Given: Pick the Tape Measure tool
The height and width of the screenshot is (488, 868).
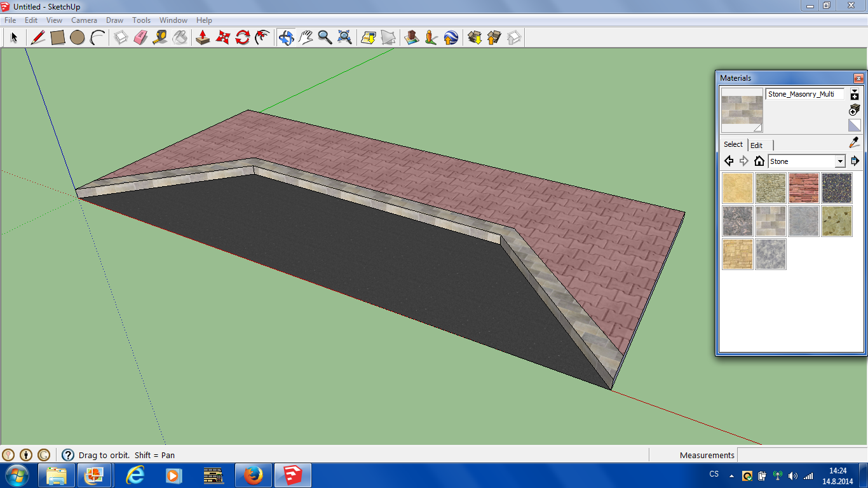Looking at the screenshot, I should pos(160,38).
